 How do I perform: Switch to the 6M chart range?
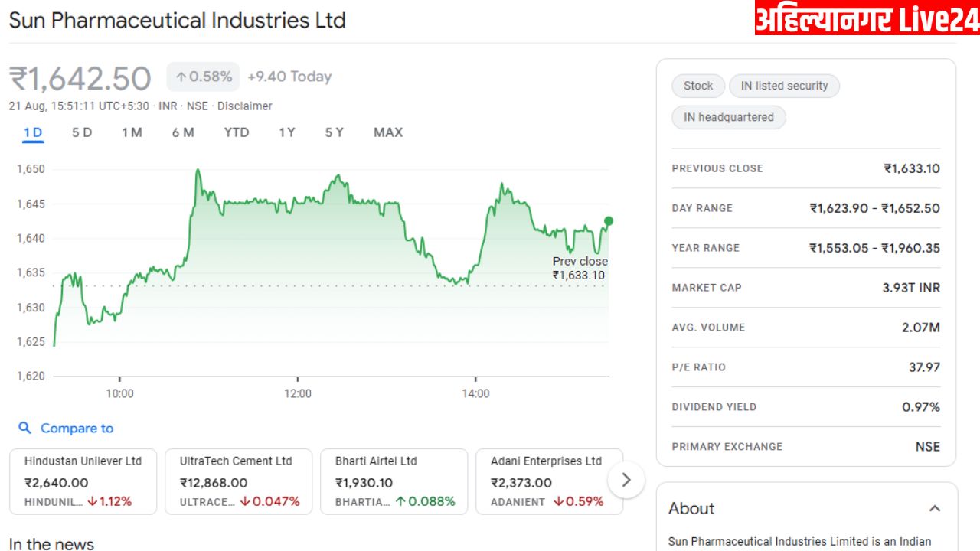pos(183,132)
